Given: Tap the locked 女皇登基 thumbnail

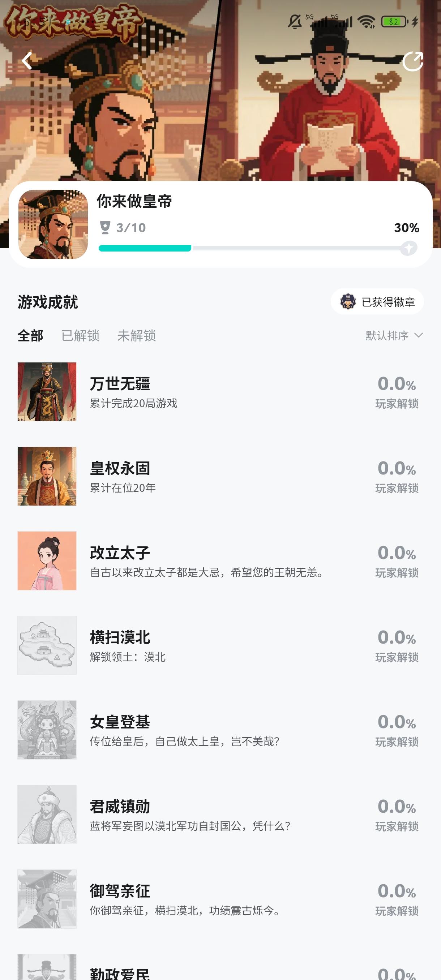Looking at the screenshot, I should 47,730.
